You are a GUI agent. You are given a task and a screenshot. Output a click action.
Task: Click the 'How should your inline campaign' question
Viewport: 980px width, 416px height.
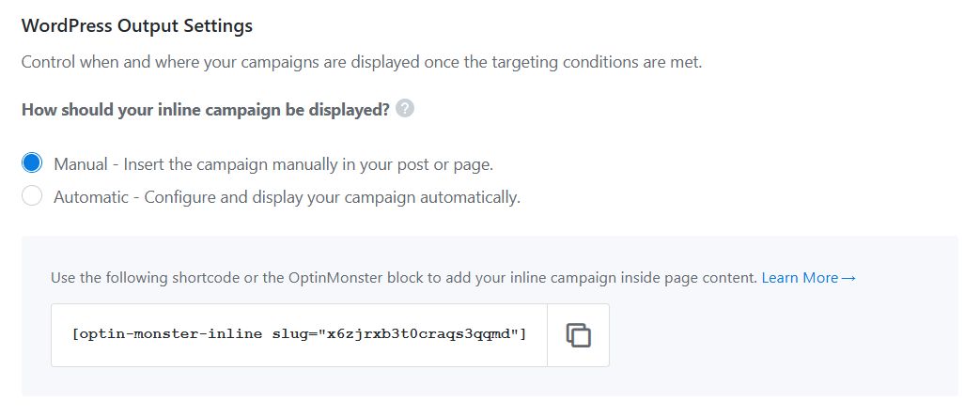205,110
